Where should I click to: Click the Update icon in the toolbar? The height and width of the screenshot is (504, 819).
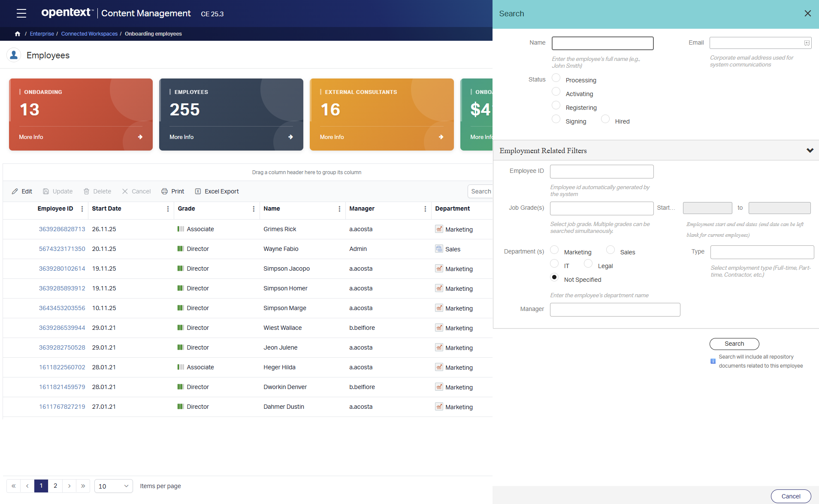tap(46, 191)
